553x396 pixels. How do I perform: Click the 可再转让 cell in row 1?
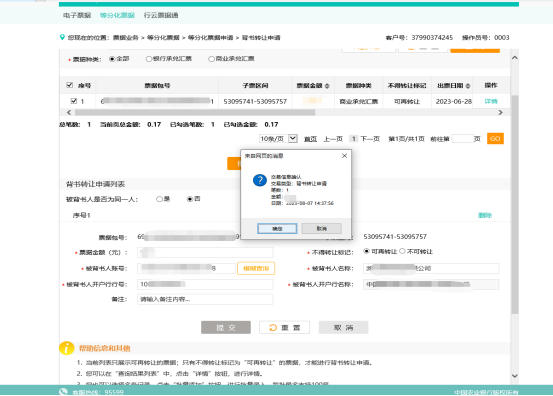click(x=407, y=102)
